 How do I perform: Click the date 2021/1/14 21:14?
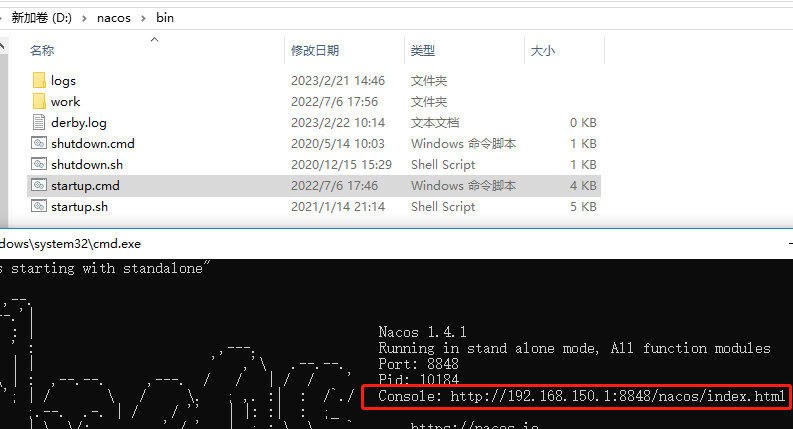click(338, 206)
